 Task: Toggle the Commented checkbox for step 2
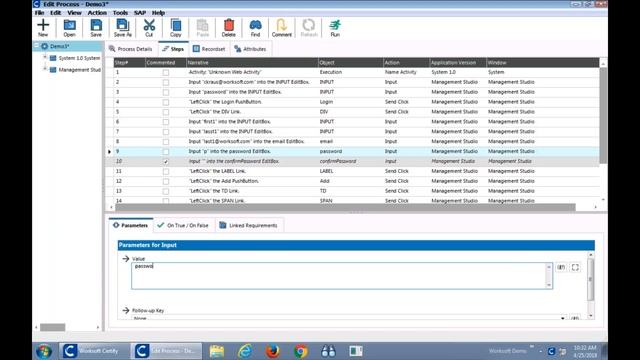(166, 82)
